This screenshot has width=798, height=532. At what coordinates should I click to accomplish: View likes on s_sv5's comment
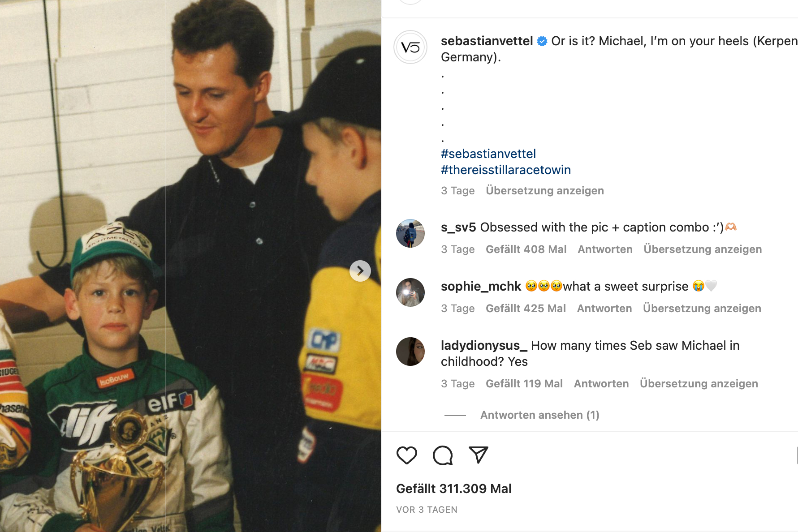(526, 249)
